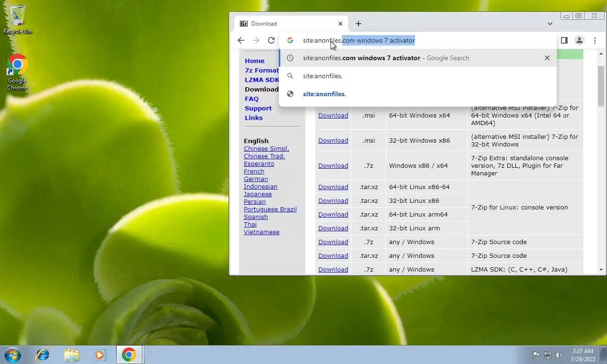The height and width of the screenshot is (364, 607).
Task: Download the .tar.xz for 64-bit Linux x86-64
Action: (333, 187)
